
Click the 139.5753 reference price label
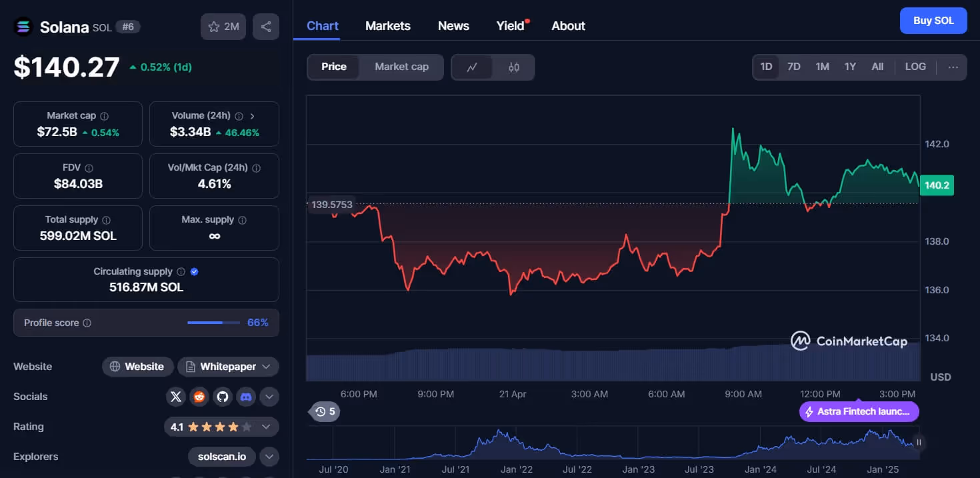click(x=332, y=205)
